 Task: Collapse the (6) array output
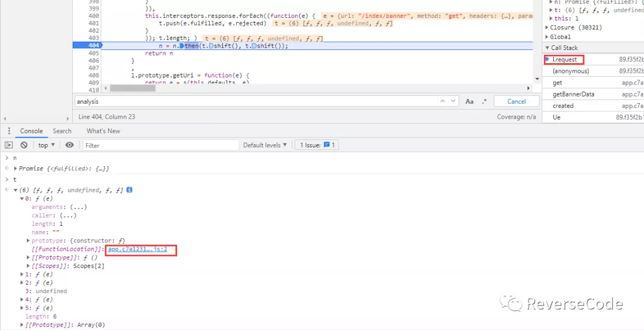(16, 190)
